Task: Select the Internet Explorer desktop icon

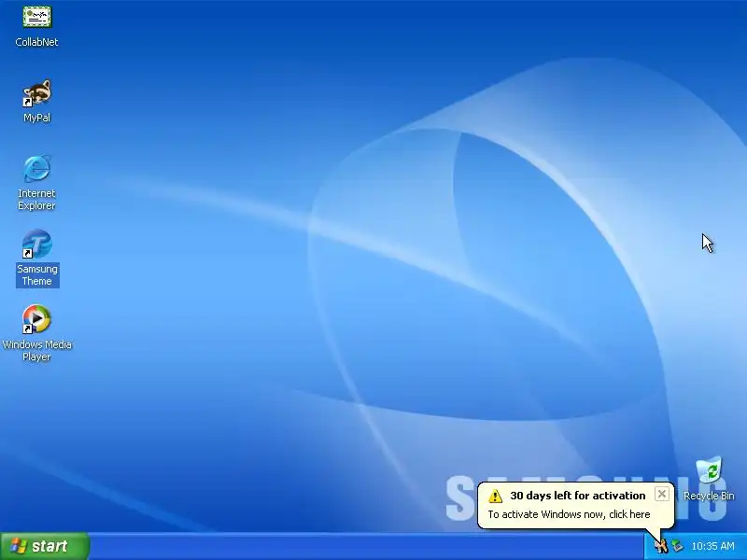Action: 36,168
